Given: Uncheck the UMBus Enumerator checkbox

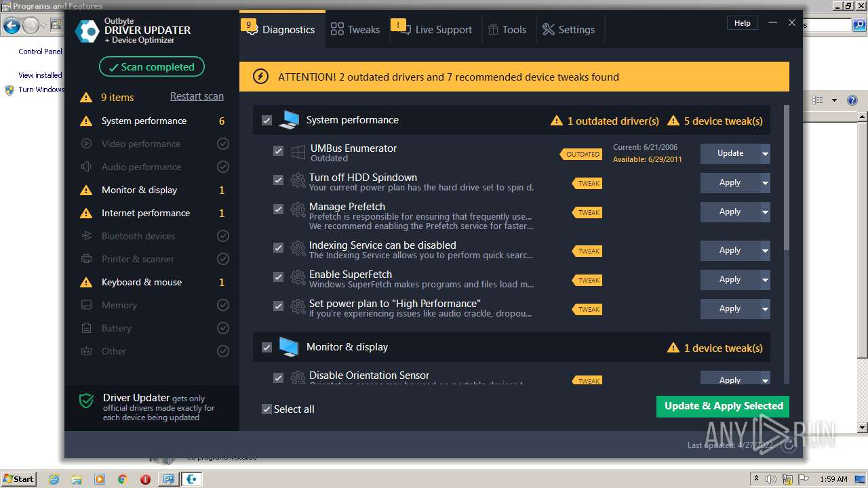Looking at the screenshot, I should click(278, 151).
